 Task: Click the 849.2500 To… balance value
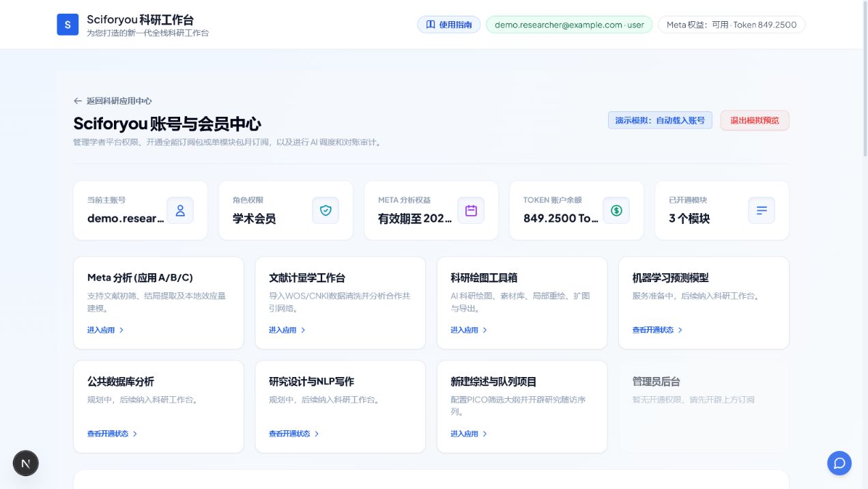[561, 219]
